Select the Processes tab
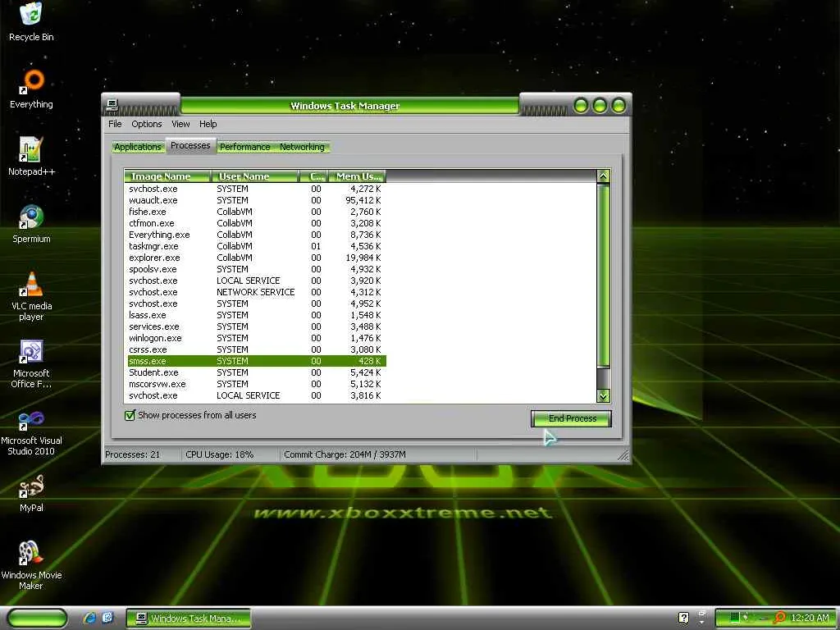This screenshot has height=630, width=840. (190, 146)
